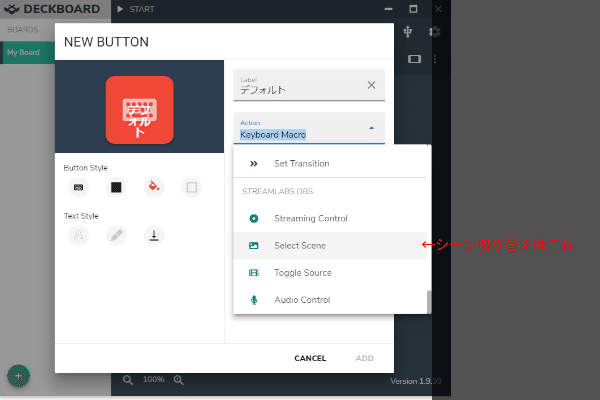Image resolution: width=600 pixels, height=400 pixels.
Task: Click the BOARDS sidebar heading
Action: pyautogui.click(x=23, y=30)
